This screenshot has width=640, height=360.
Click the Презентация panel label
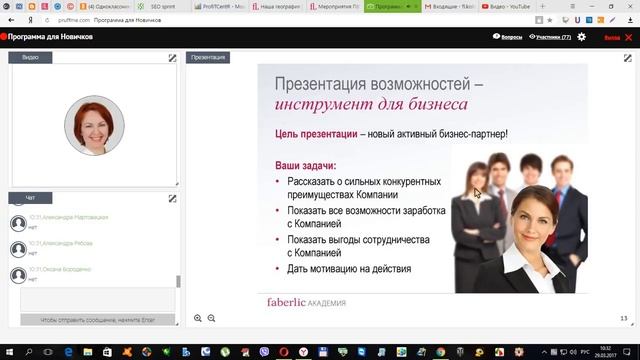click(208, 58)
